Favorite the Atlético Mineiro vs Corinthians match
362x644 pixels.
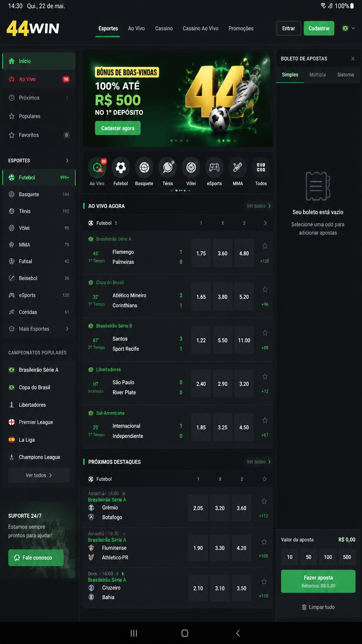point(265,289)
